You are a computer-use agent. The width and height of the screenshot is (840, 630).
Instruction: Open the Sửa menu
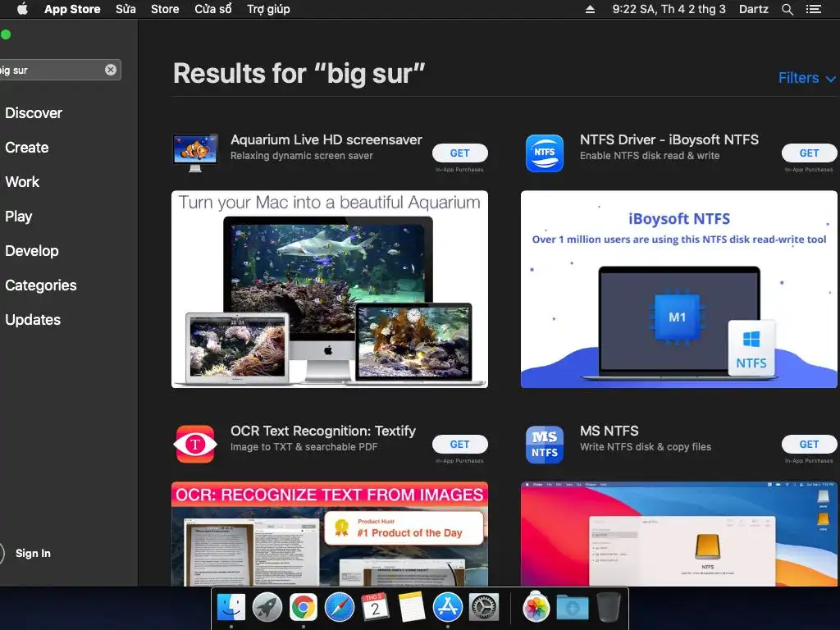point(126,9)
